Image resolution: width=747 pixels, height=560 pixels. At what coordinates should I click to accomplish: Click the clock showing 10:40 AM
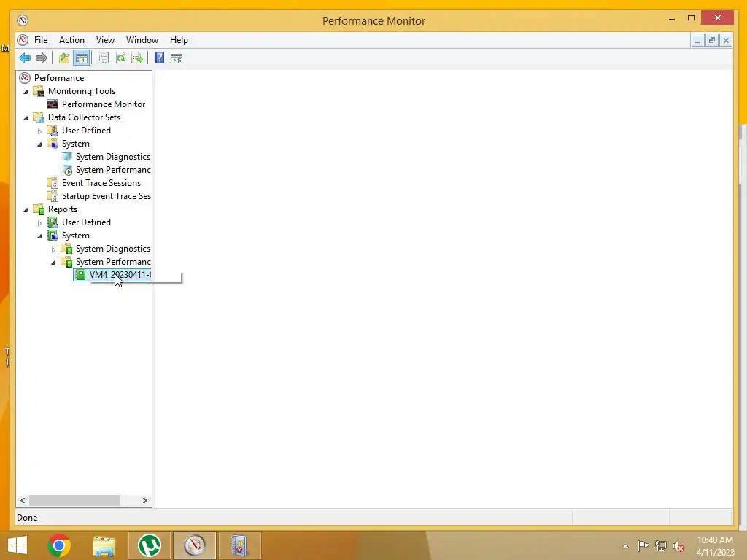(715, 540)
